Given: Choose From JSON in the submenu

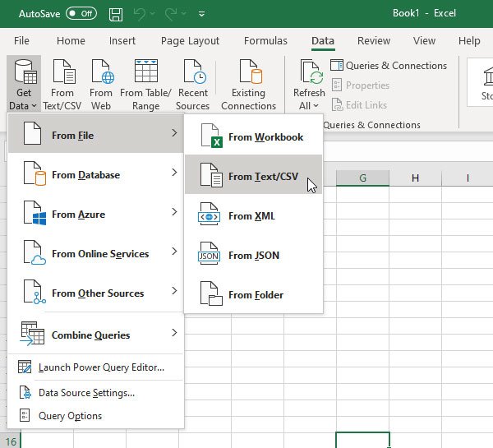Looking at the screenshot, I should tap(254, 256).
